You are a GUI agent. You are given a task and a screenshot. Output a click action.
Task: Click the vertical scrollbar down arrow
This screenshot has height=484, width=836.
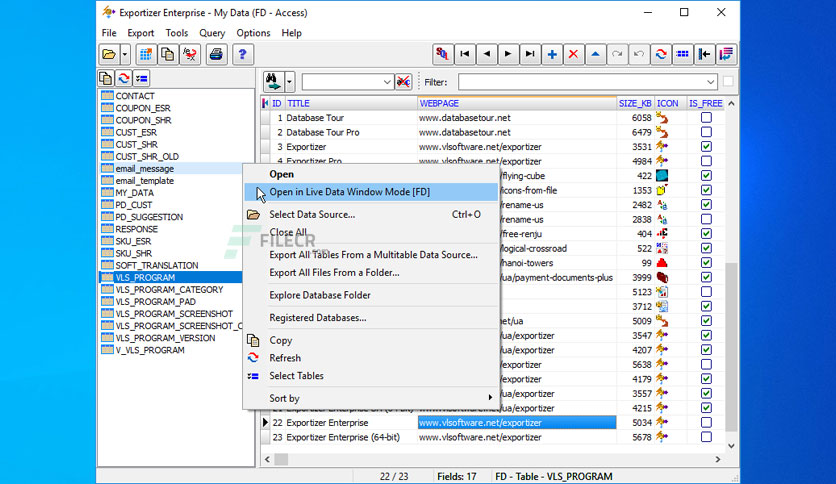(x=731, y=446)
